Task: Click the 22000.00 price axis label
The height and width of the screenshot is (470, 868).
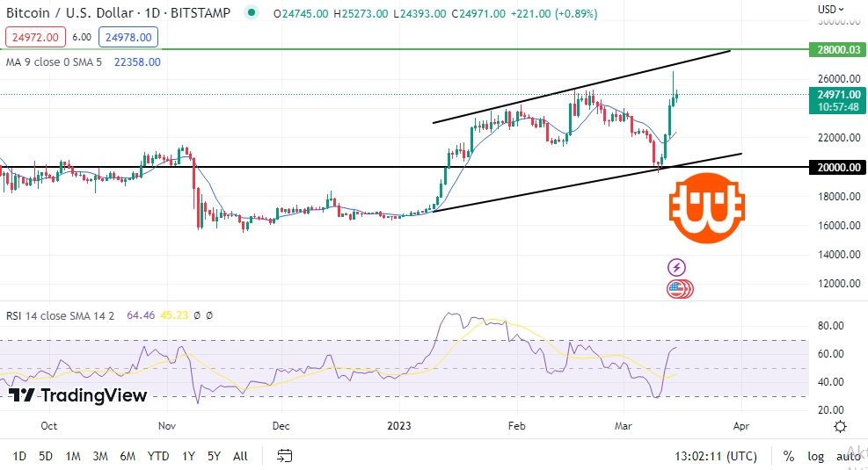Action: coord(839,137)
